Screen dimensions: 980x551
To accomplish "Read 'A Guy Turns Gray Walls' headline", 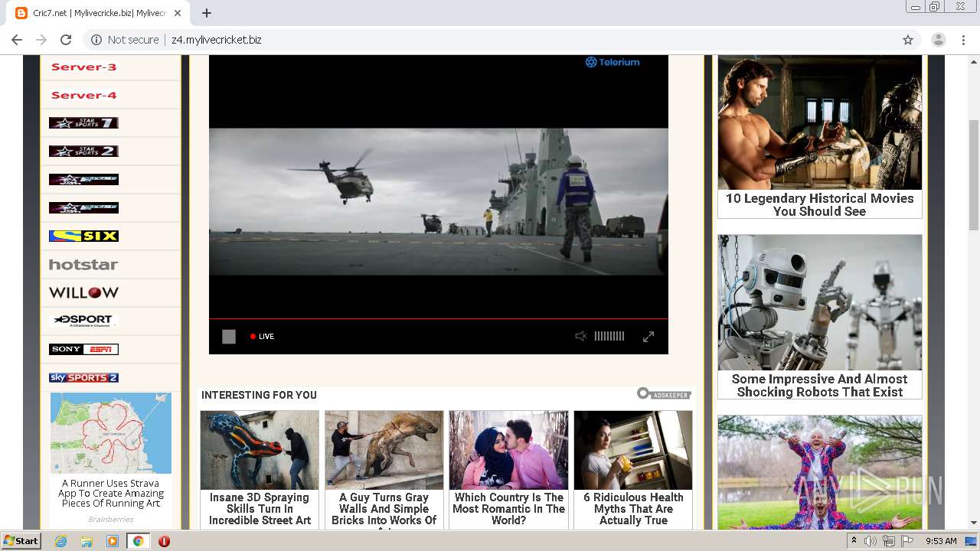I will click(x=384, y=510).
